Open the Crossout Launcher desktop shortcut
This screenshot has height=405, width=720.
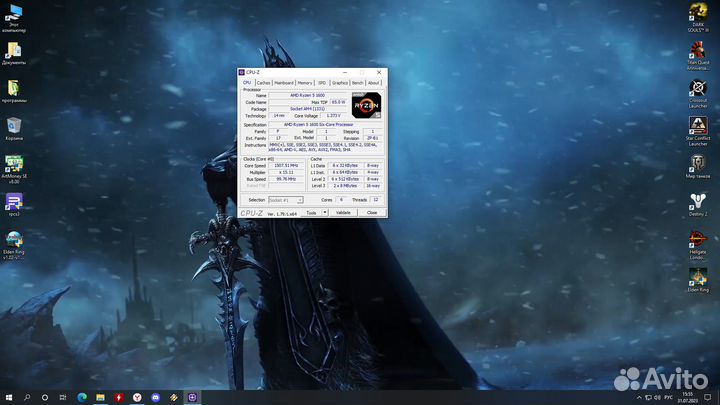[x=698, y=90]
